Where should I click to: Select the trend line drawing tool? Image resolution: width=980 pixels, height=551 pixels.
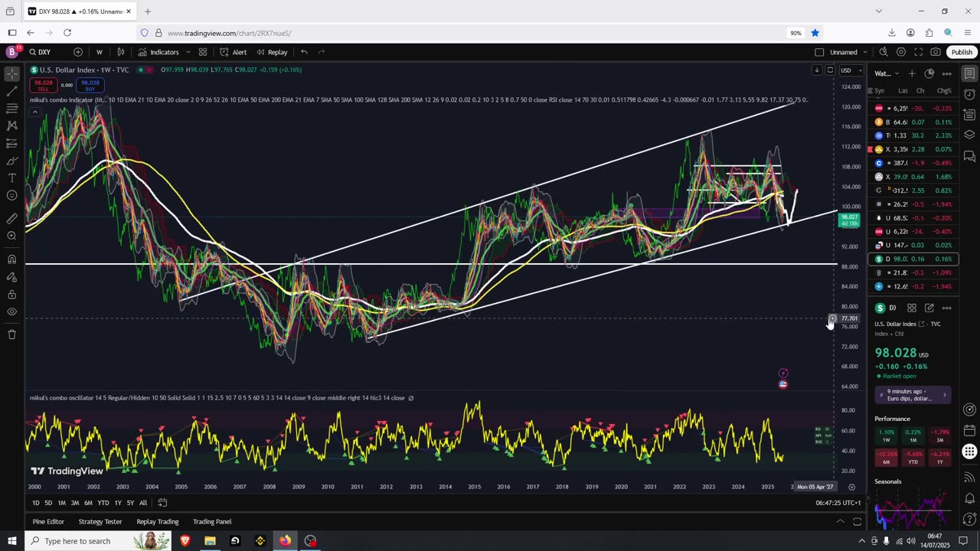[x=11, y=91]
